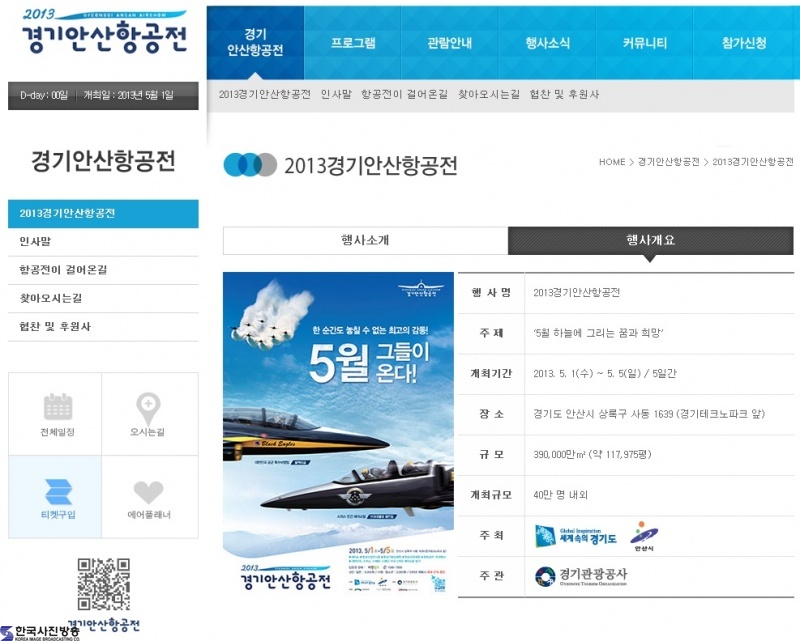This screenshot has height=641, width=800.
Task: Select 찾아오시는길 in the left sidebar
Action: (103, 298)
